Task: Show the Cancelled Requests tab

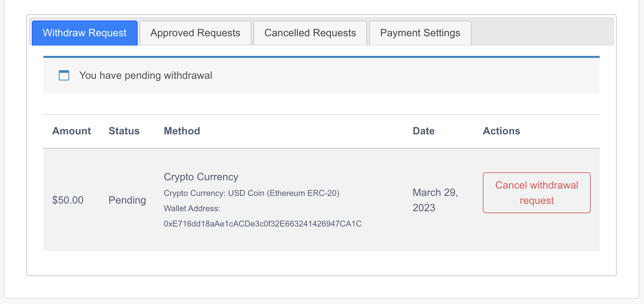Action: [x=310, y=33]
